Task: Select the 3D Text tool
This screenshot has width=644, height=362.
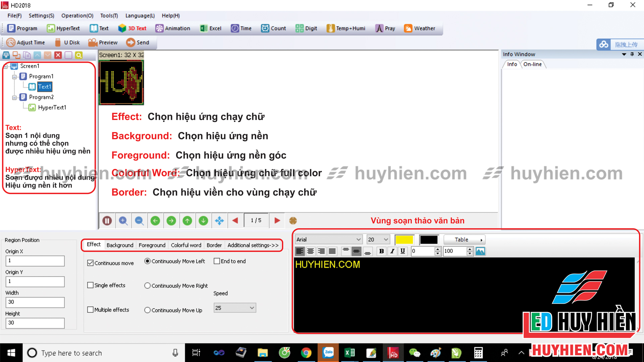Action: point(132,28)
